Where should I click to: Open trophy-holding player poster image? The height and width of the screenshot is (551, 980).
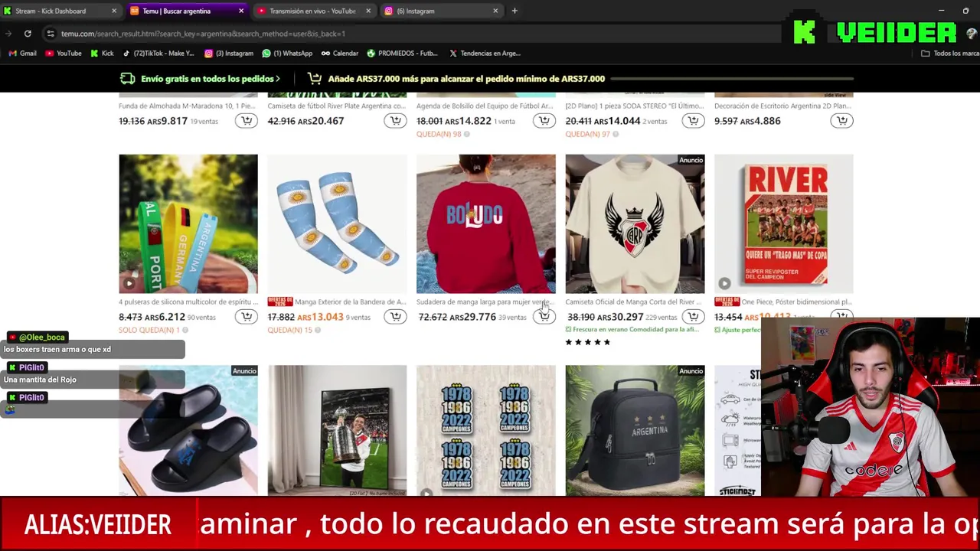tap(337, 431)
